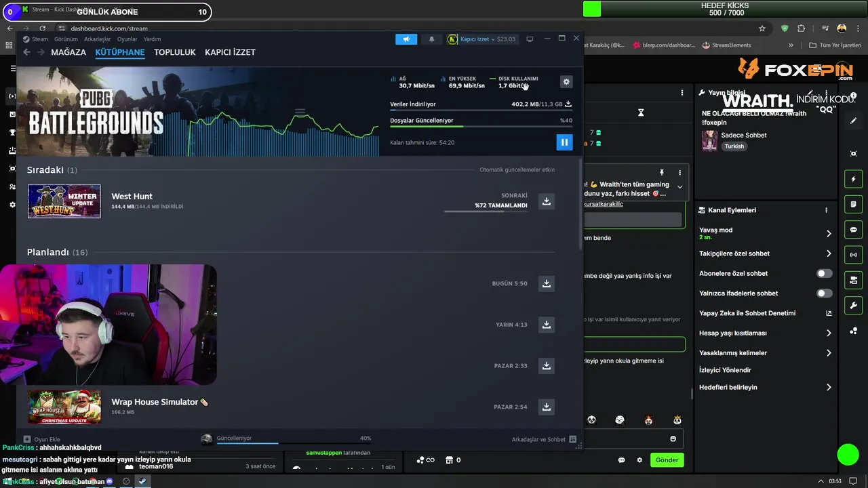Open Windows notification center icon
The image size is (868, 488).
click(853, 481)
